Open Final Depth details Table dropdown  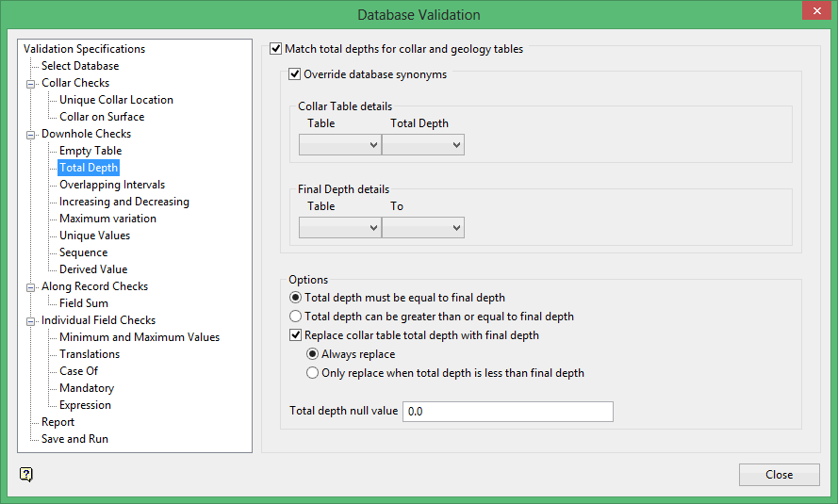point(340,228)
